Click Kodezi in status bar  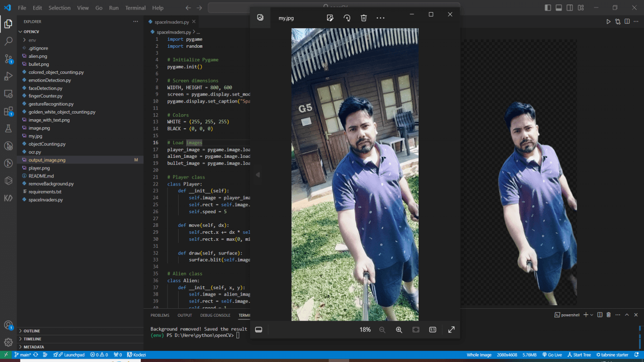(136, 355)
